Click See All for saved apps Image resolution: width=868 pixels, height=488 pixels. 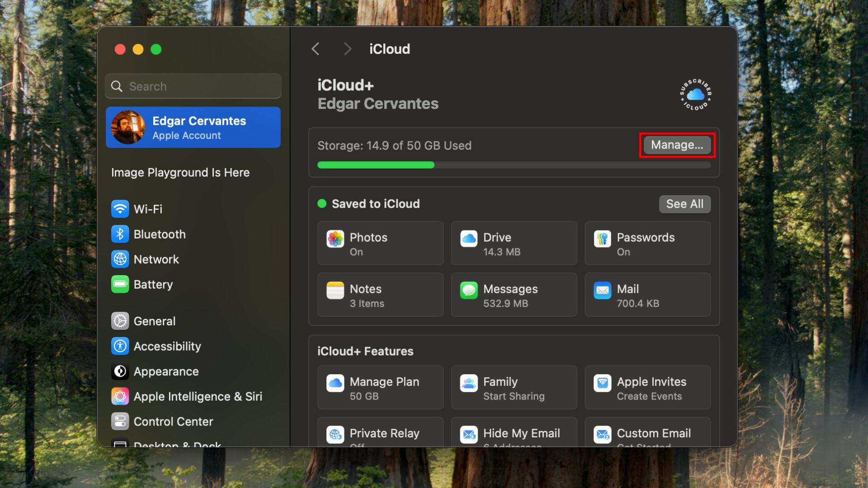click(x=684, y=204)
